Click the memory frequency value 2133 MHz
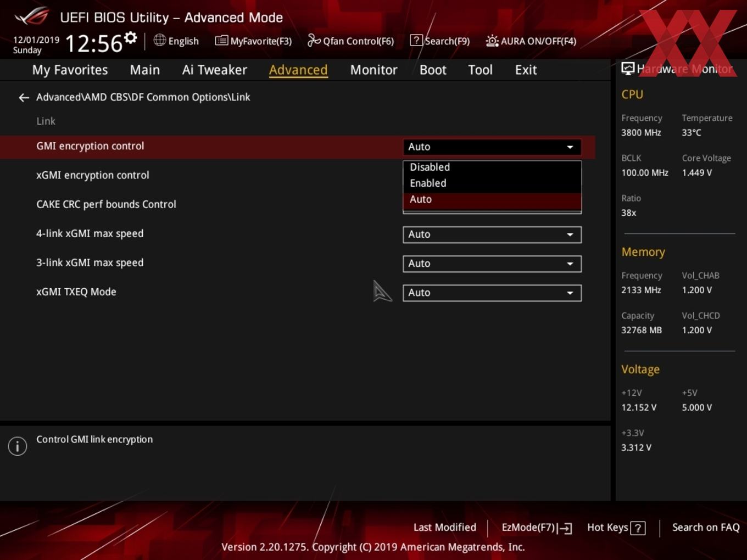The width and height of the screenshot is (747, 560). coord(641,290)
